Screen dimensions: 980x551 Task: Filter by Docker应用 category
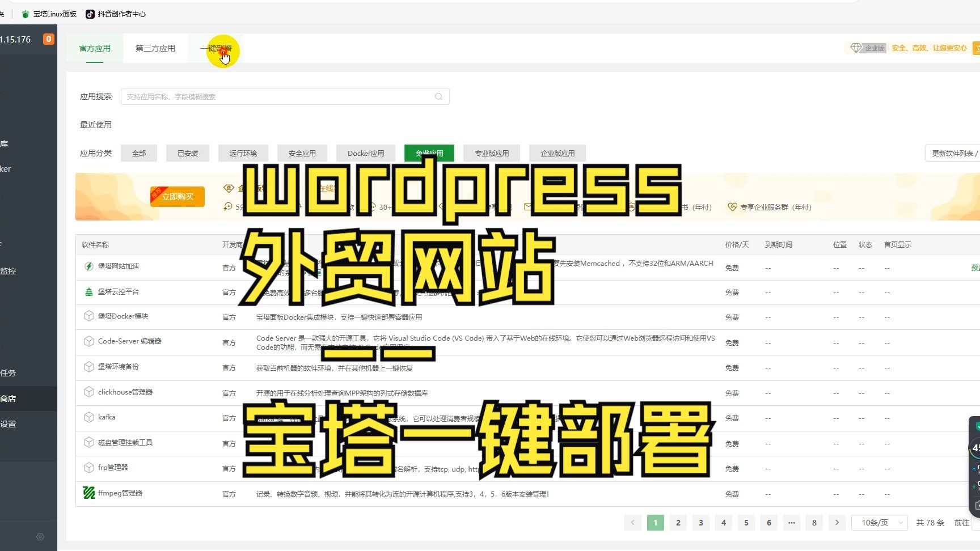tap(366, 153)
